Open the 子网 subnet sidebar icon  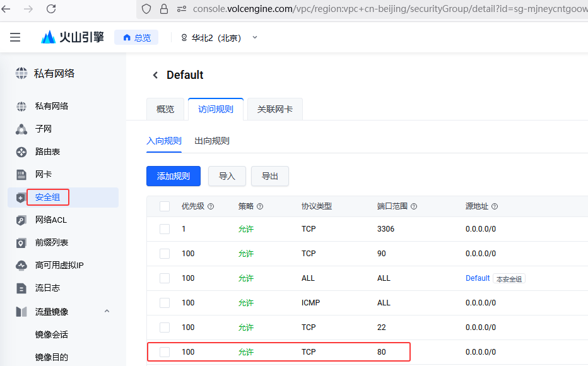pos(21,129)
